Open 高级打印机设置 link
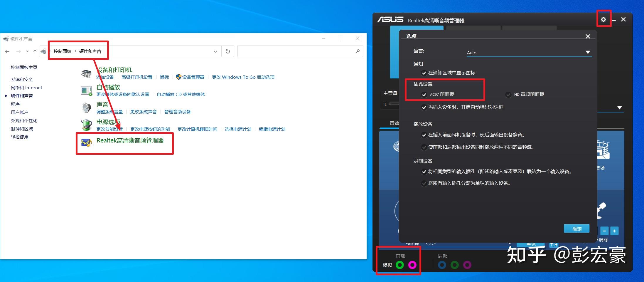 (137, 77)
